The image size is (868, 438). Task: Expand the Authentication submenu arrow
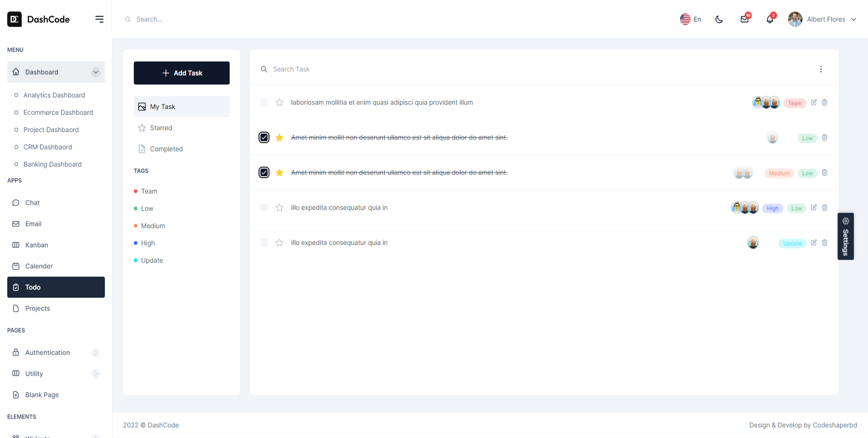tap(95, 353)
